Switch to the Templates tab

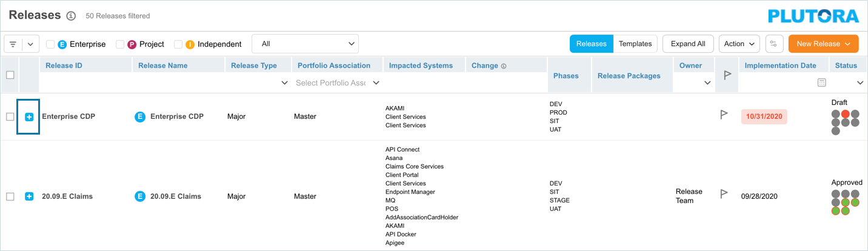coord(635,44)
